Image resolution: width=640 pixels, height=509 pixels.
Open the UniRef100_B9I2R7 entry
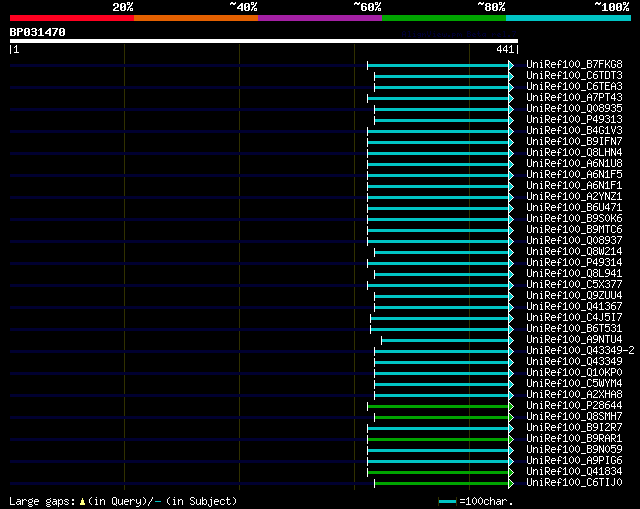[x=574, y=428]
